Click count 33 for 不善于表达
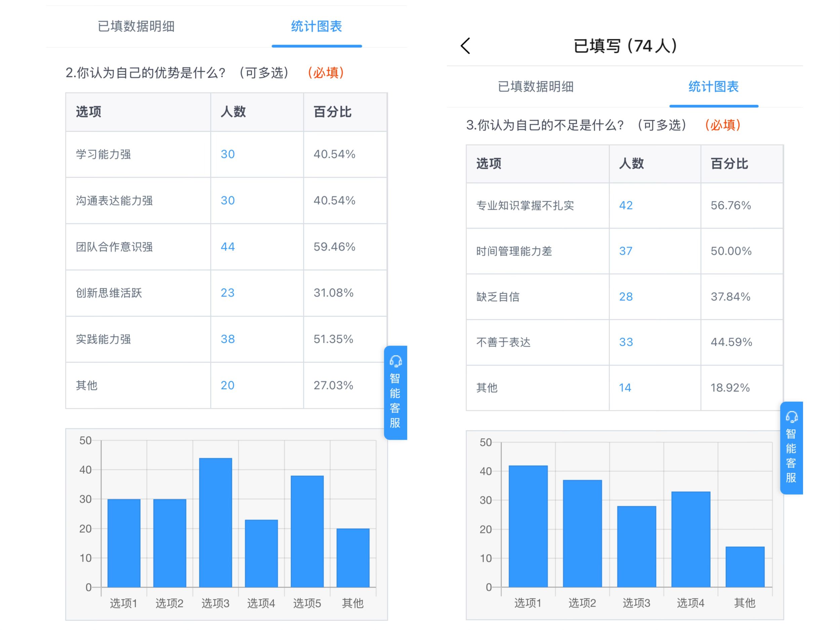 point(626,342)
